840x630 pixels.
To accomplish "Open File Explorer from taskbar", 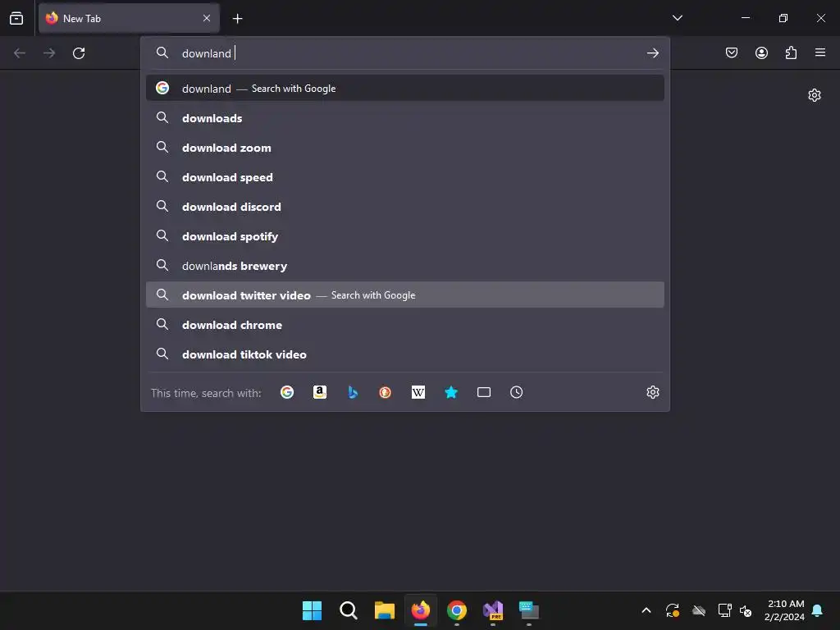I will point(385,610).
